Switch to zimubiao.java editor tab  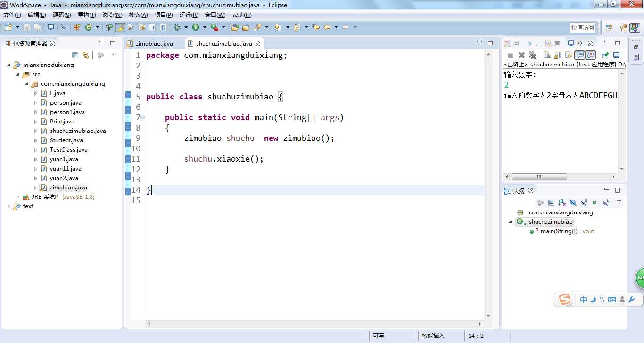point(154,43)
